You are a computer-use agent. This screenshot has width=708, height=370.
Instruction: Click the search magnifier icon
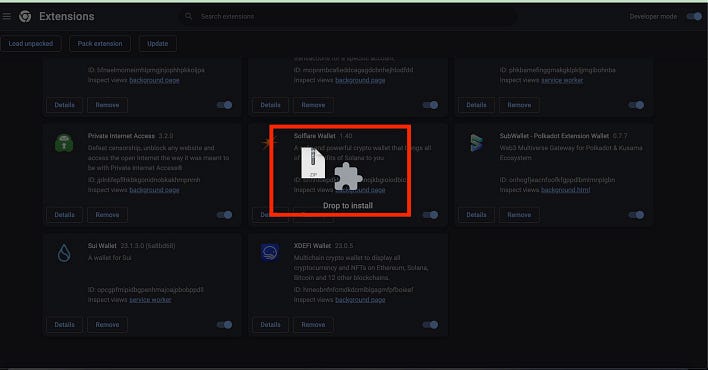(188, 16)
